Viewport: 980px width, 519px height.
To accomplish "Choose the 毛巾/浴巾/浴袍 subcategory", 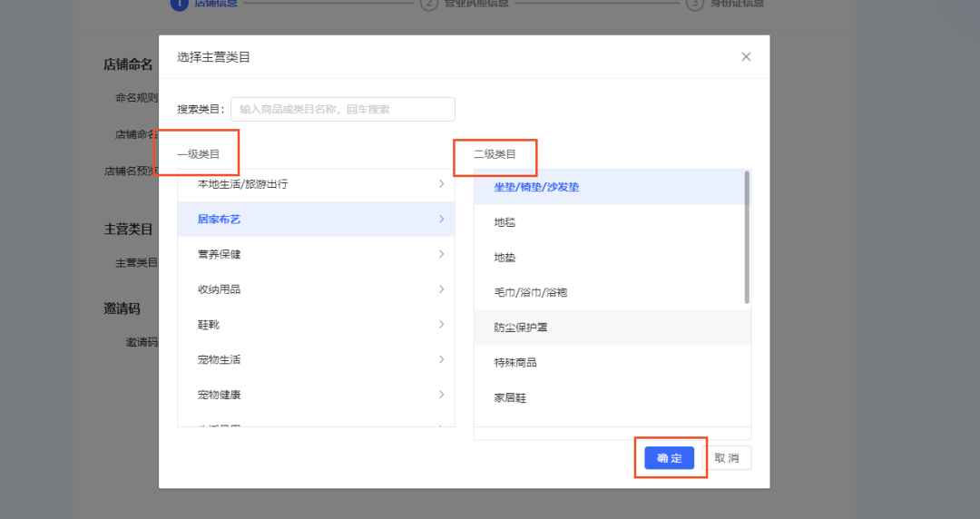I will click(610, 292).
